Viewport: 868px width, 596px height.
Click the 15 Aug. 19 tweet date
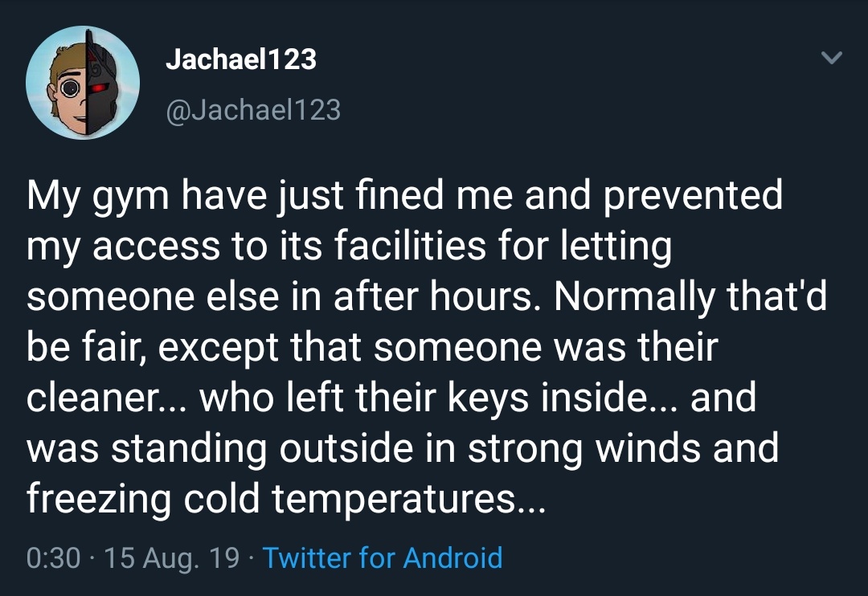point(172,557)
